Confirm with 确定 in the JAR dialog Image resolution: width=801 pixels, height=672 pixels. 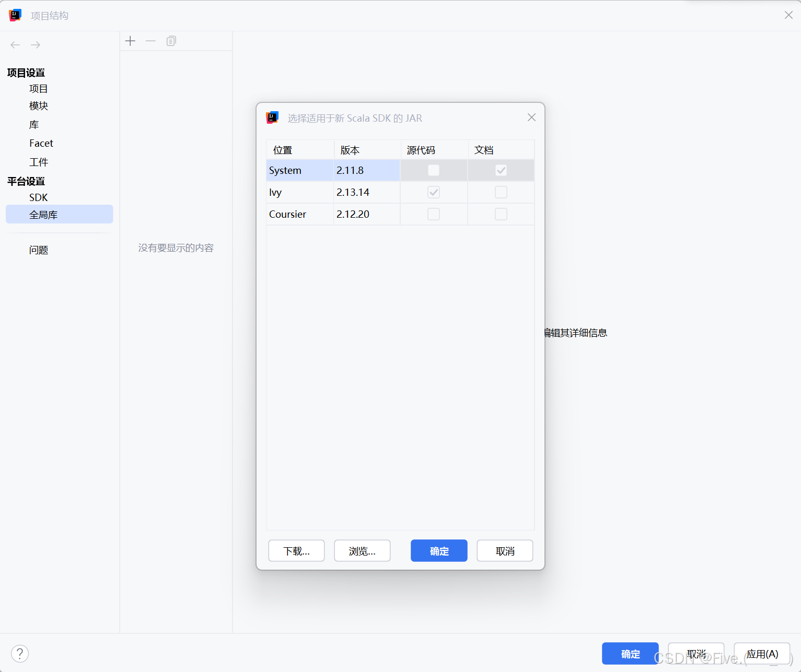coord(439,551)
